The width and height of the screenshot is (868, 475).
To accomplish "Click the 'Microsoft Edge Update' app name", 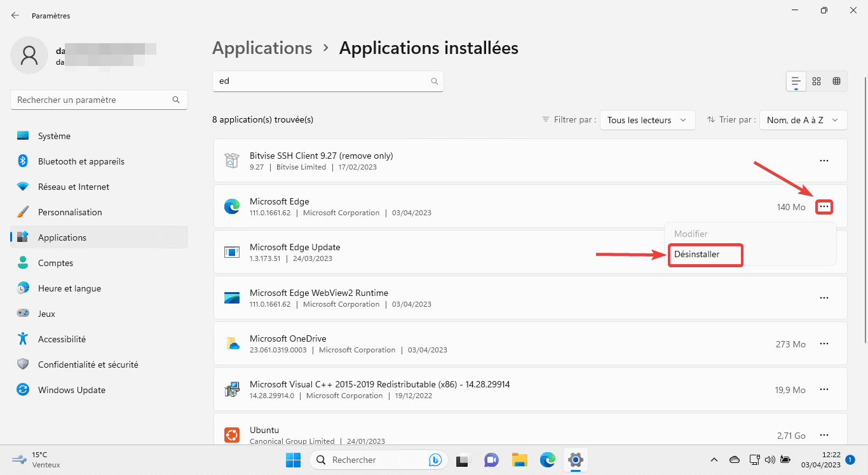I will pos(295,247).
